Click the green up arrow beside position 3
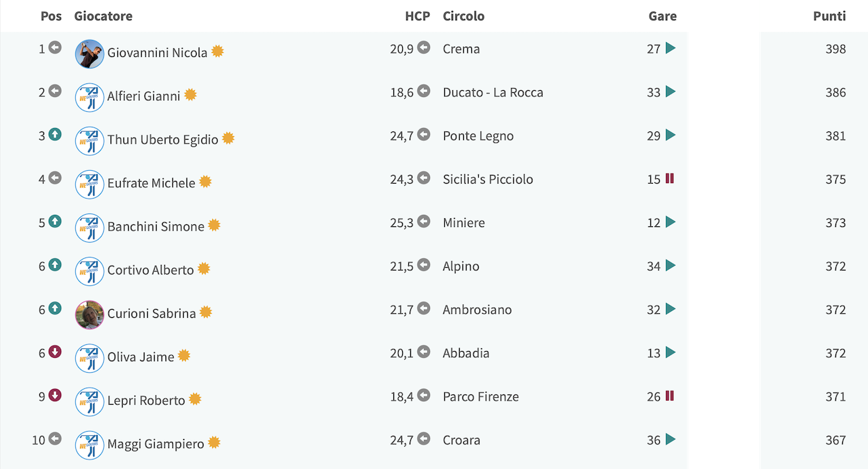Viewport: 868px width, 469px height. 55,135
